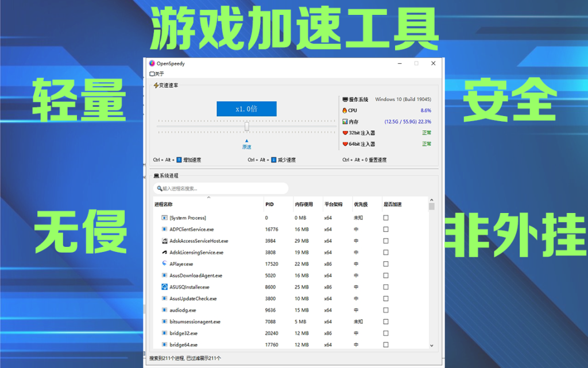Click the process name search field
Image resolution: width=588 pixels, height=368 pixels.
[222, 188]
